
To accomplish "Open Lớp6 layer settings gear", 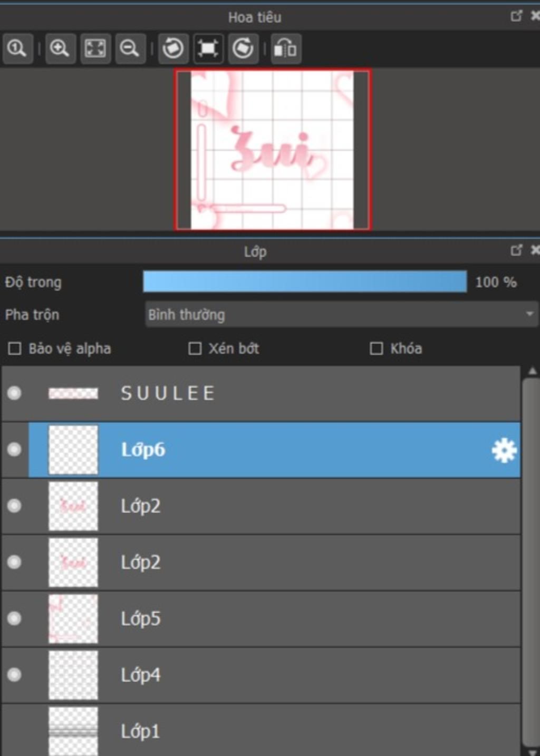I will pyautogui.click(x=504, y=450).
